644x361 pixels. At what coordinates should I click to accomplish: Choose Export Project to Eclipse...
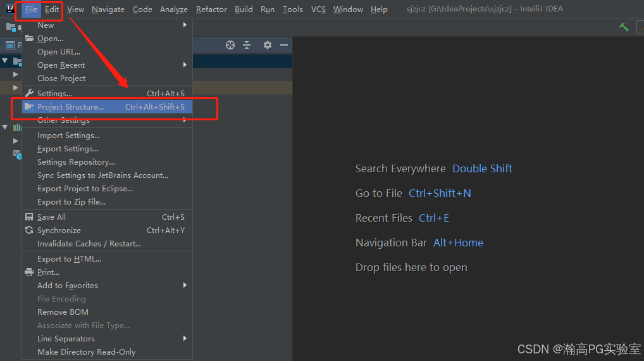(x=107, y=188)
